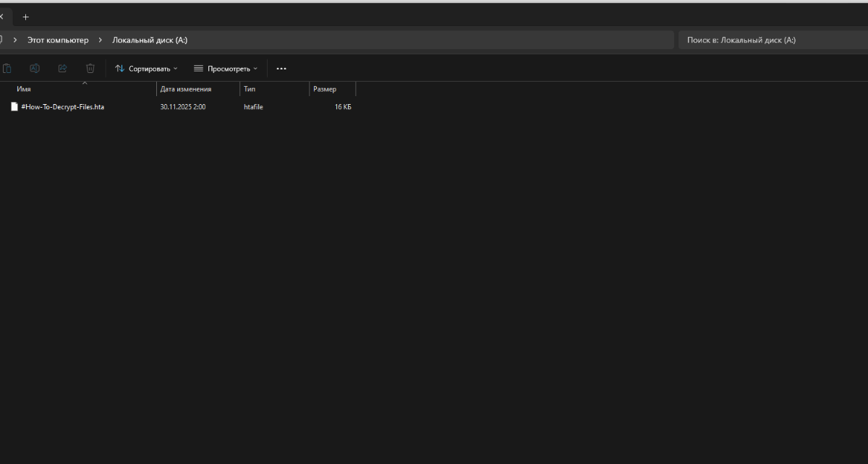Navigate to Этот компьютер in the address bar
Viewport: 868px width, 464px height.
[x=58, y=40]
